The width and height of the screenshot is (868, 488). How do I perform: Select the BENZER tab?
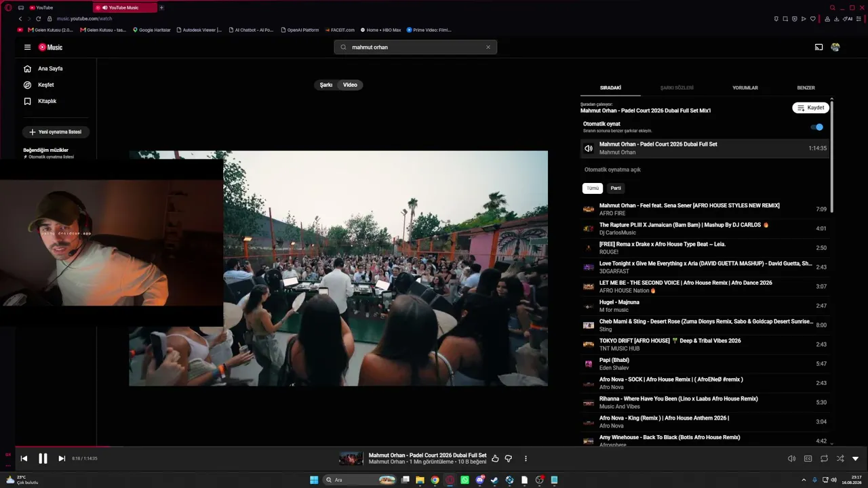[x=806, y=88]
